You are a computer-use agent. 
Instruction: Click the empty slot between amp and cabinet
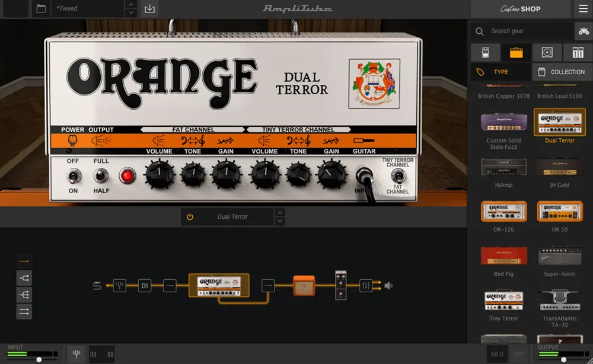[x=268, y=285]
